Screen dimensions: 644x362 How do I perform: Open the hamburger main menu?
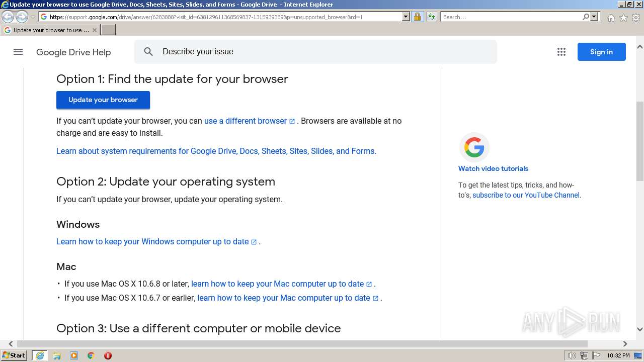tap(18, 52)
